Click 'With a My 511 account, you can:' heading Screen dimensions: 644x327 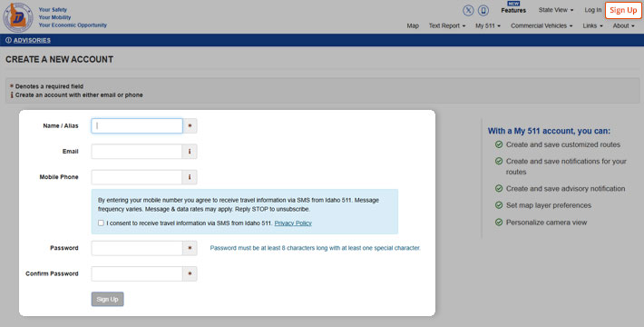[549, 131]
